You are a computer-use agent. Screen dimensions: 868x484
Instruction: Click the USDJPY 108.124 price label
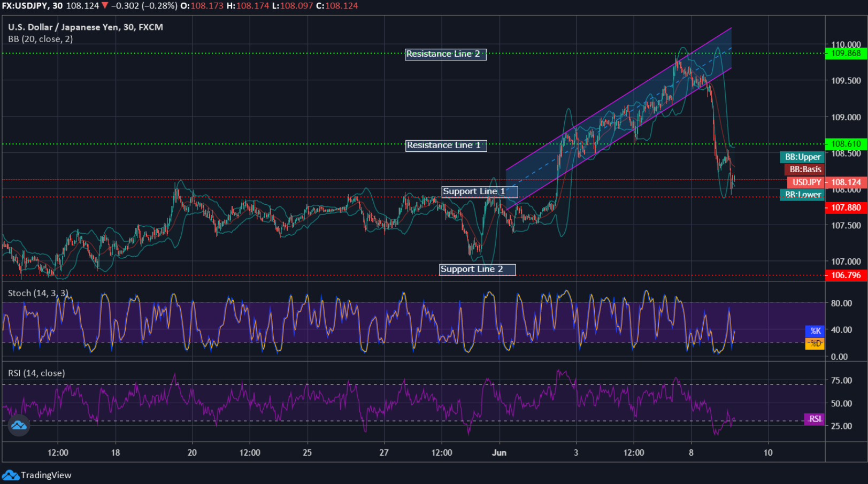tap(827, 182)
